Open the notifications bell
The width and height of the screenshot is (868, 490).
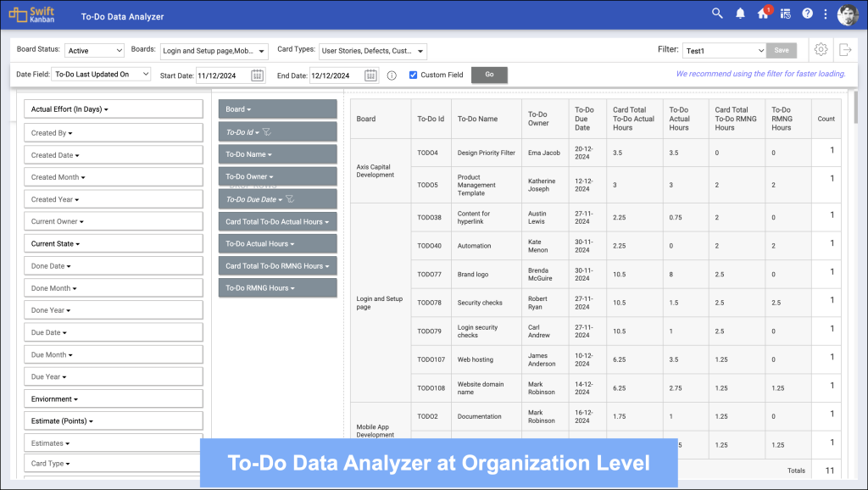(x=740, y=14)
